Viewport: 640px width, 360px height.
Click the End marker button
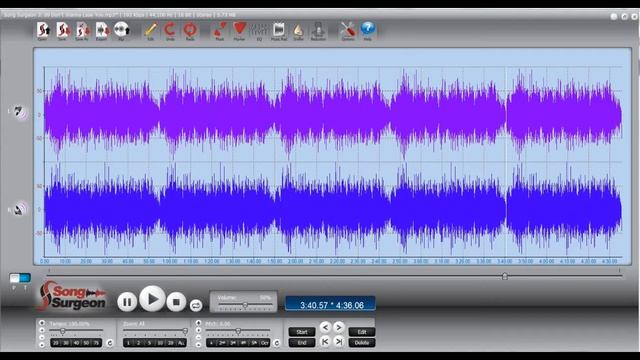click(x=302, y=343)
